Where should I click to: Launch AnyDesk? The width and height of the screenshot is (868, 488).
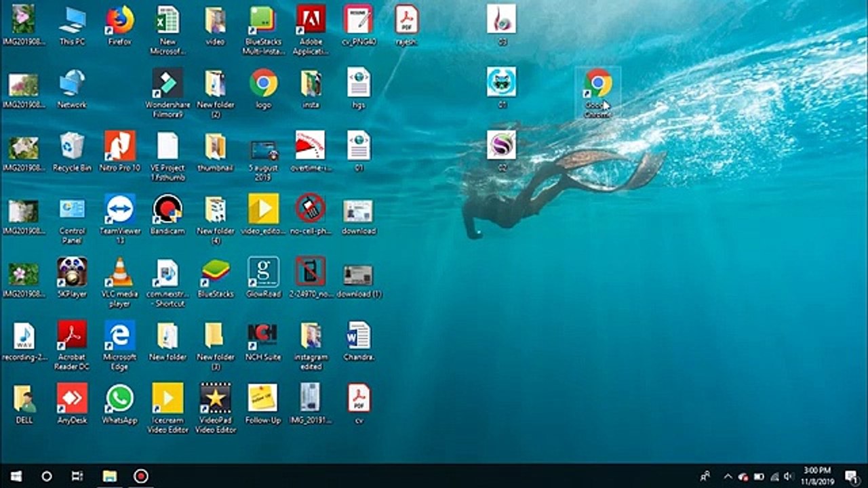tap(72, 404)
